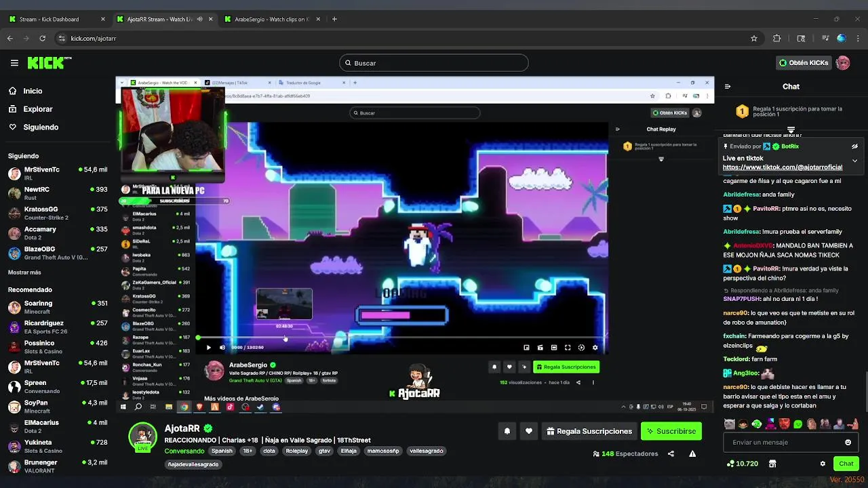Viewport: 868px width, 488px height.
Task: Click the KICK beta logo
Action: click(49, 63)
